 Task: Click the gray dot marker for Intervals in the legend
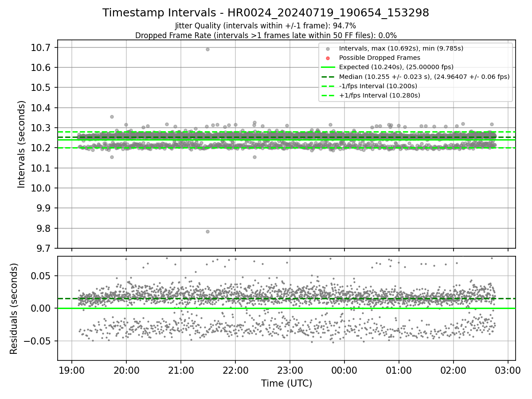tap(328, 48)
